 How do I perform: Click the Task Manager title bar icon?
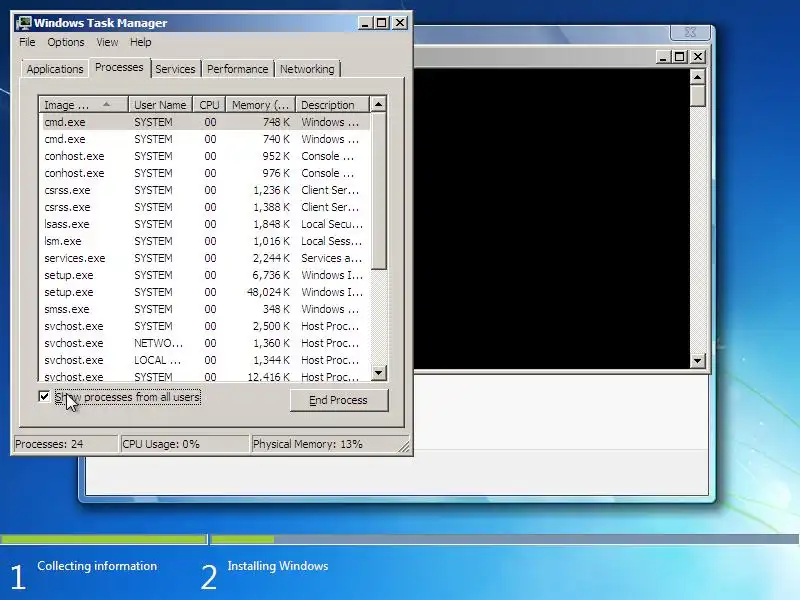coord(23,23)
